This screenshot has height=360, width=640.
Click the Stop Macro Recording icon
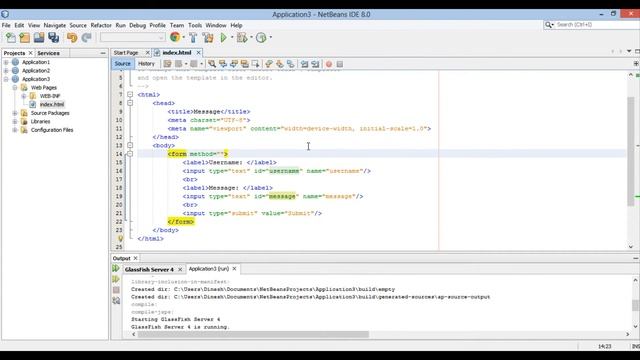[x=340, y=64]
